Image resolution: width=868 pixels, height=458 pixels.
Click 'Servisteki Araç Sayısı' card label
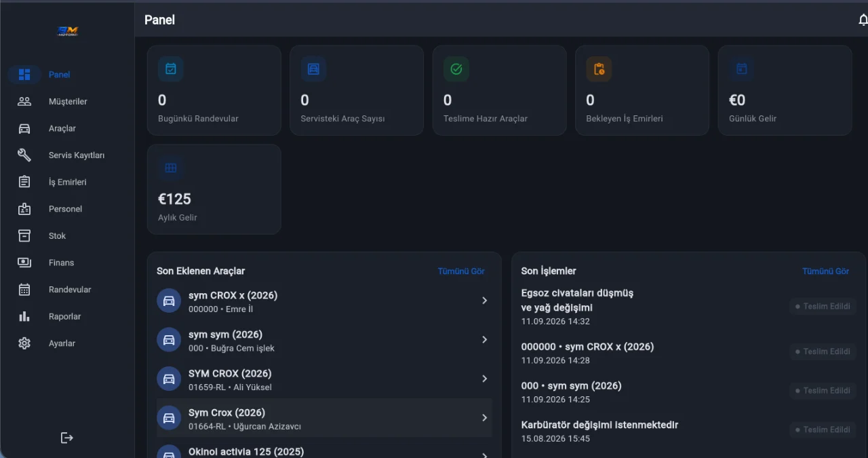pyautogui.click(x=342, y=119)
